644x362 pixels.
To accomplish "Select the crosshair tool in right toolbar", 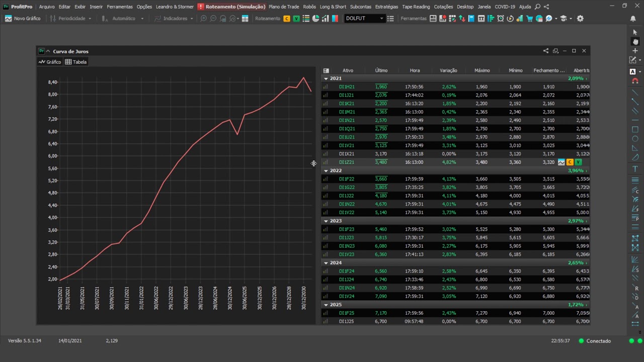I will coord(635,51).
